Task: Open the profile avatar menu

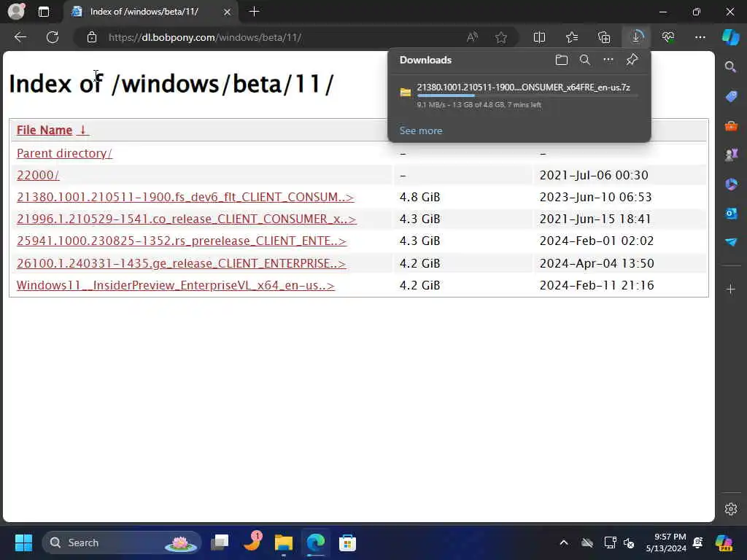Action: coord(16,12)
